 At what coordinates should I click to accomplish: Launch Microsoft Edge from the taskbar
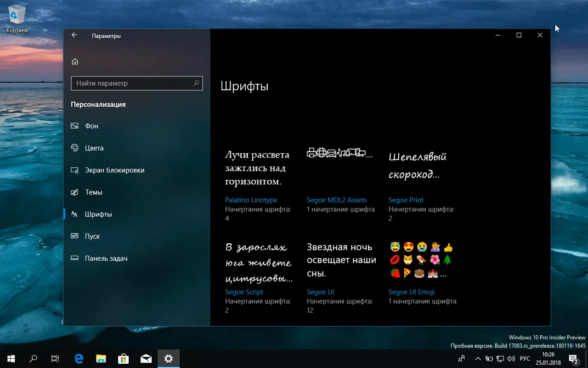point(79,359)
